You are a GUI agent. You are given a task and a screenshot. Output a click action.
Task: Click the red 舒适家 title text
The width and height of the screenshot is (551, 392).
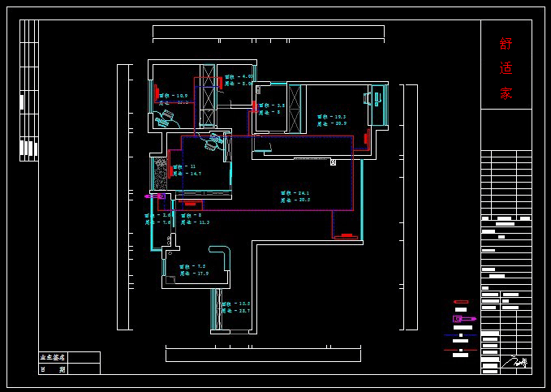[506, 68]
